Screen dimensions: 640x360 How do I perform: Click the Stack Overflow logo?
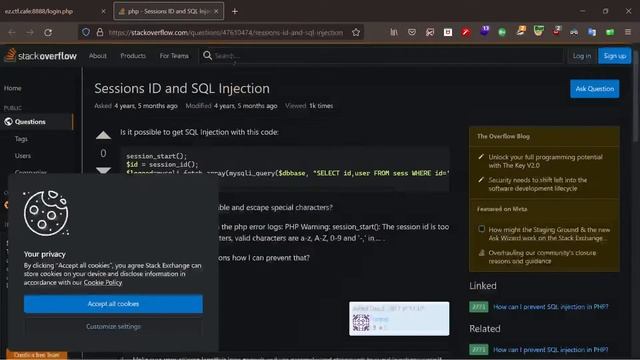click(x=40, y=55)
